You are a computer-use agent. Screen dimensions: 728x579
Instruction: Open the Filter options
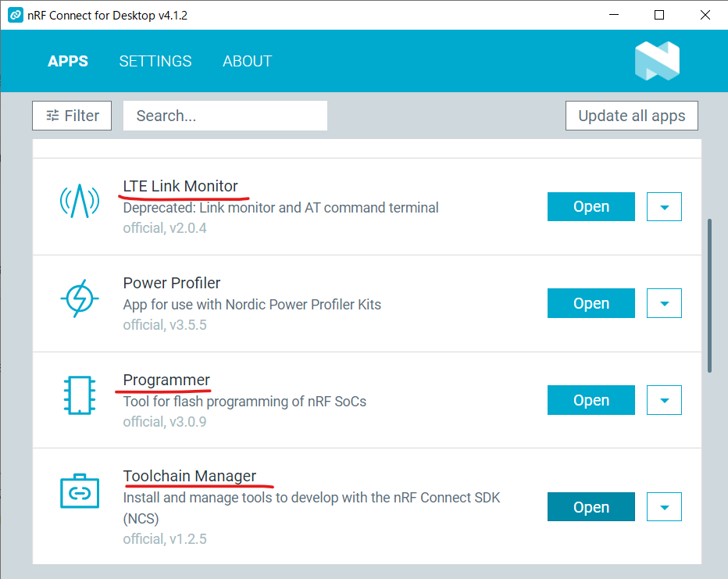[x=72, y=116]
